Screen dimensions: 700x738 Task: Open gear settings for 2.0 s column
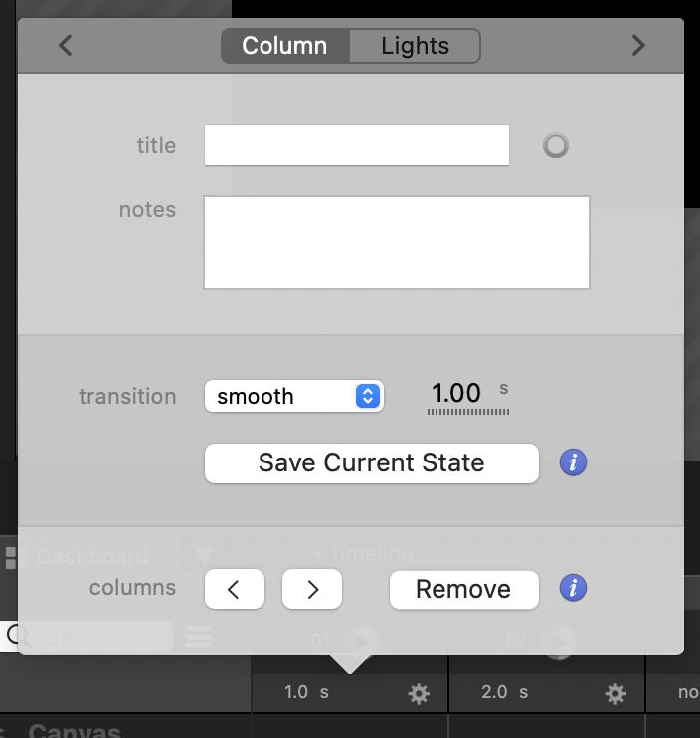615,693
